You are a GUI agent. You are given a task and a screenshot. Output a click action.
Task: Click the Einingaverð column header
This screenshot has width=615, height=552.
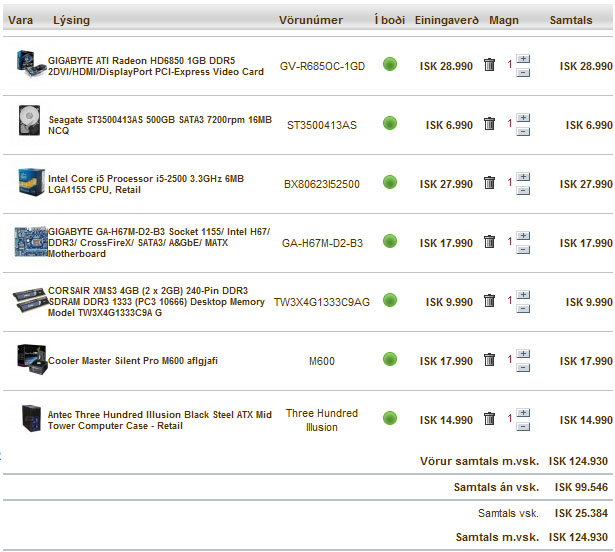tap(447, 20)
